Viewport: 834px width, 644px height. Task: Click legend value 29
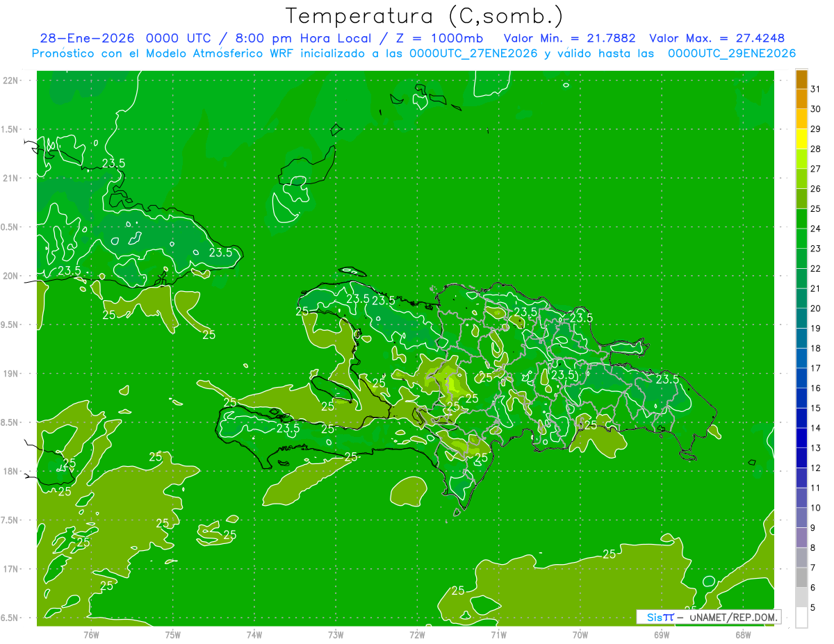[x=816, y=129]
